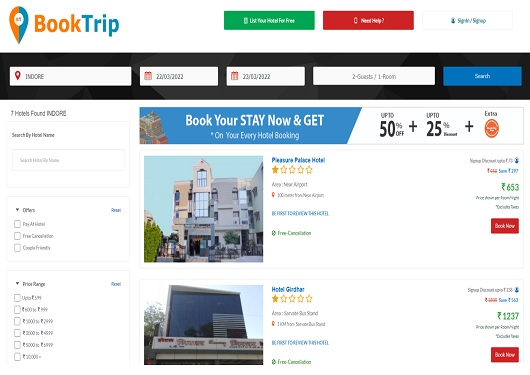Select the ₹10,000+ price checkbox
Viewport: 530px width, 375px height.
[17, 357]
